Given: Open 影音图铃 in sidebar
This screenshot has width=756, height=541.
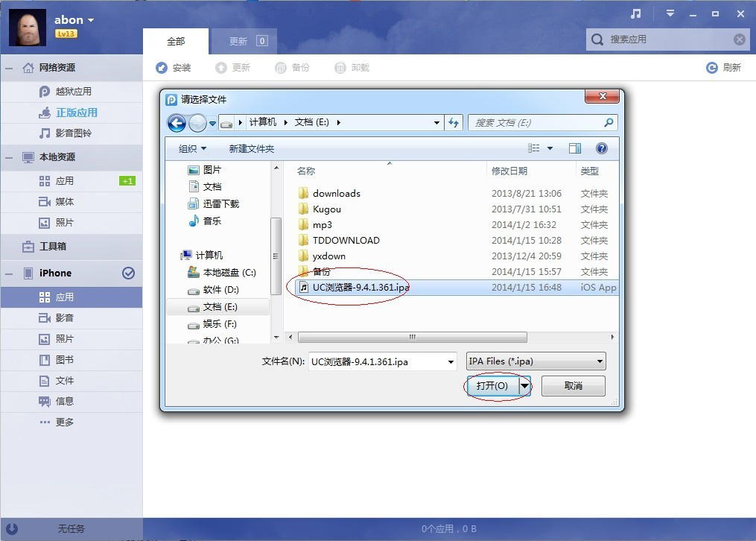Looking at the screenshot, I should click(x=72, y=133).
